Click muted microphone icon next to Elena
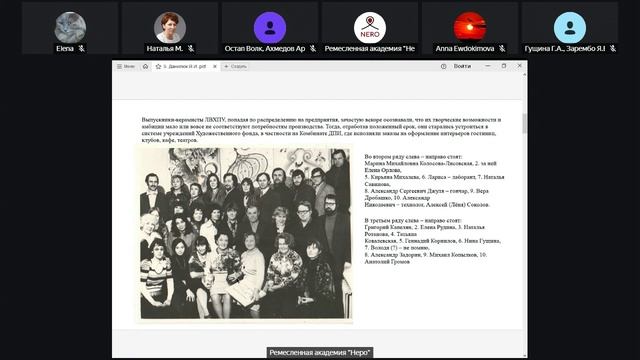Viewport: 640px width, 360px height. [x=82, y=49]
